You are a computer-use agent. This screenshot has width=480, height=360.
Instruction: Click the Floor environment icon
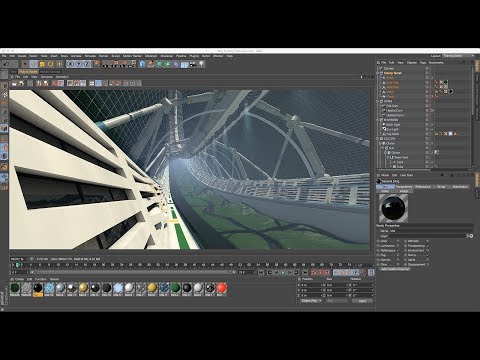(x=185, y=64)
